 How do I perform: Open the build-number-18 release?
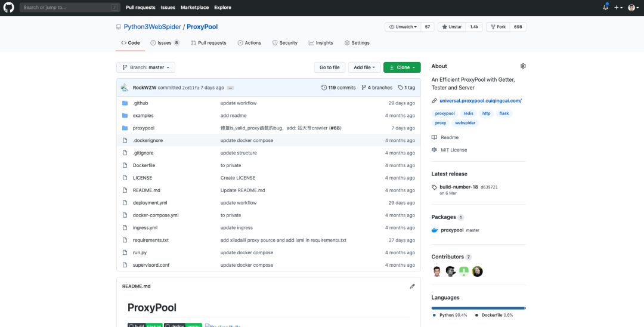click(459, 187)
